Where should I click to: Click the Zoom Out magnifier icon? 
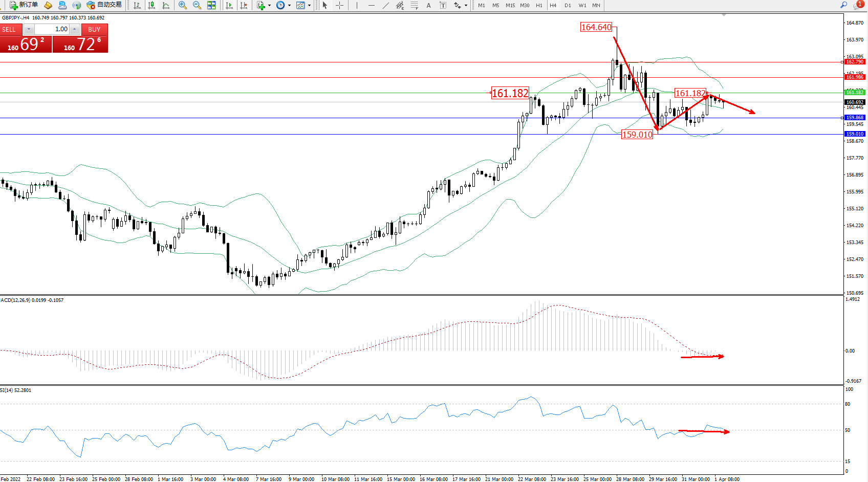tap(197, 5)
